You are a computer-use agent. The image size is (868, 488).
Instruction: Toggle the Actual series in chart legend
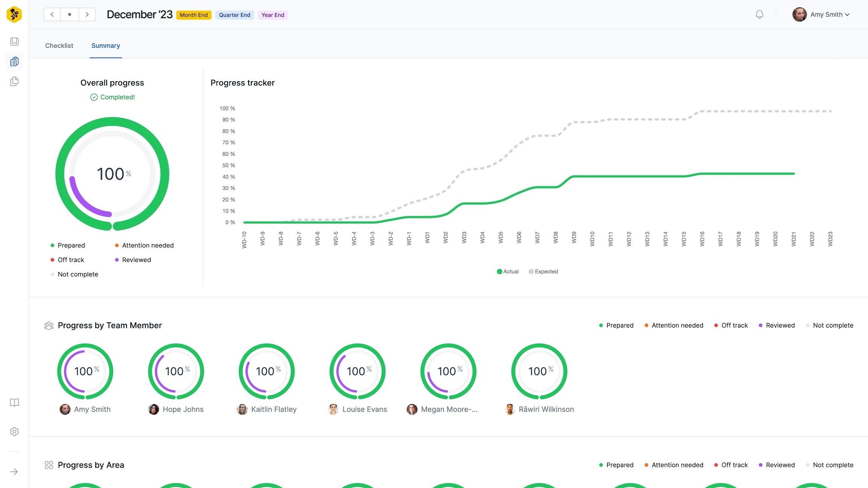tap(507, 271)
